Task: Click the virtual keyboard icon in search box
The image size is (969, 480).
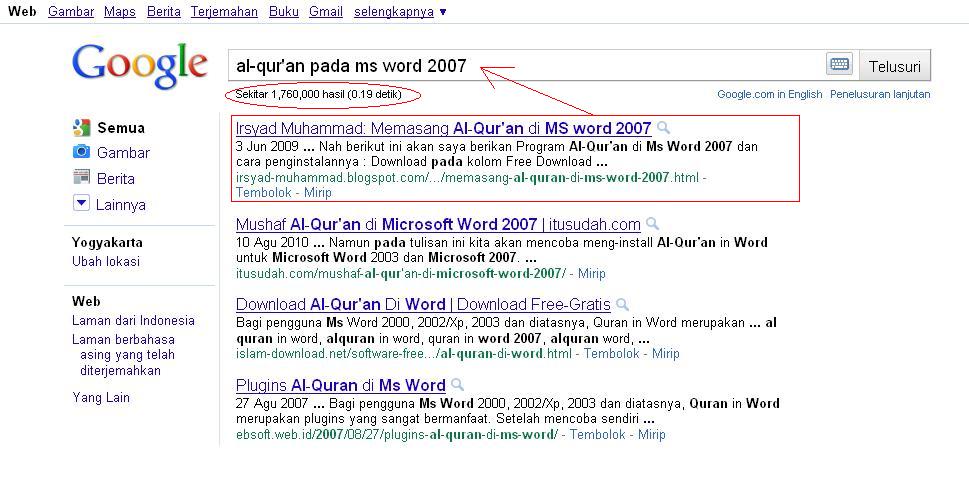Action: pyautogui.click(x=839, y=64)
